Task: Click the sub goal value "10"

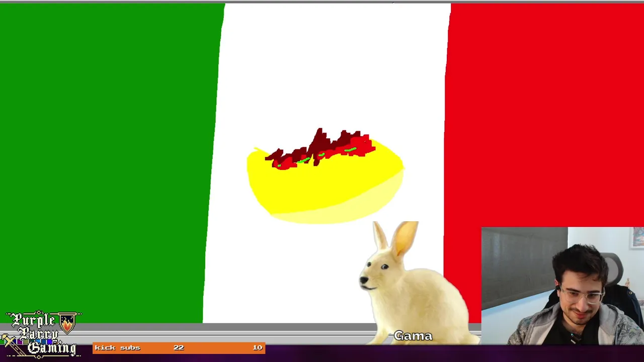Action: pos(258,347)
